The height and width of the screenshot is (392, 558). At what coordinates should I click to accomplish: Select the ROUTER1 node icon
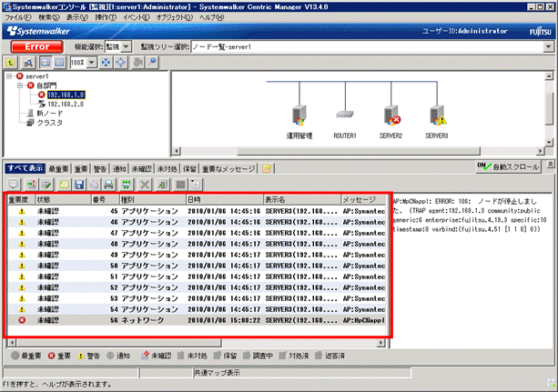pos(345,115)
